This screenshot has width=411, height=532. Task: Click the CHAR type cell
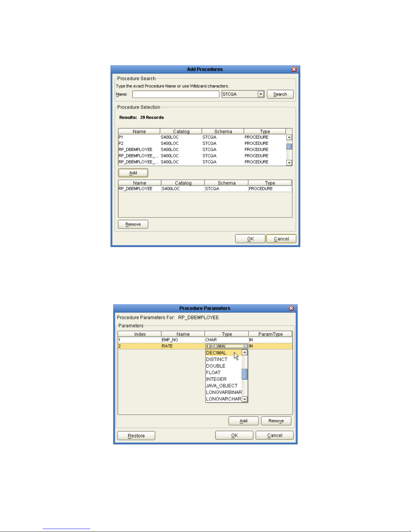(x=226, y=340)
